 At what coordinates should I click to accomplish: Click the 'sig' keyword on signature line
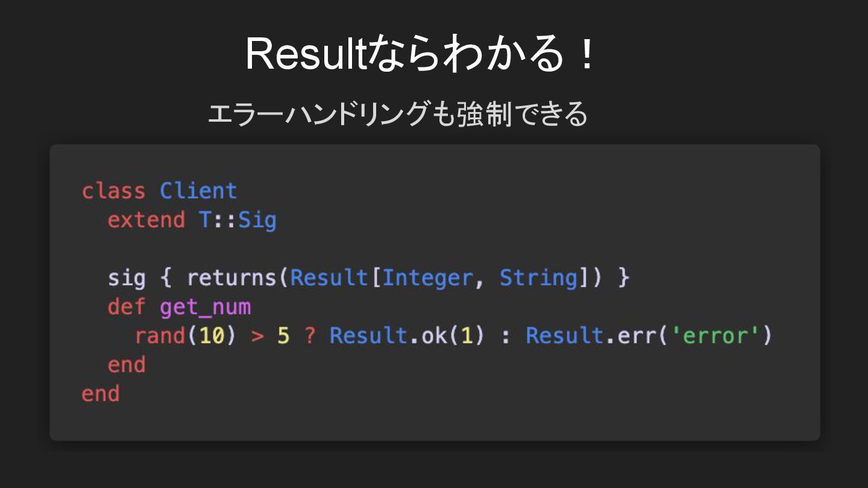tap(127, 278)
